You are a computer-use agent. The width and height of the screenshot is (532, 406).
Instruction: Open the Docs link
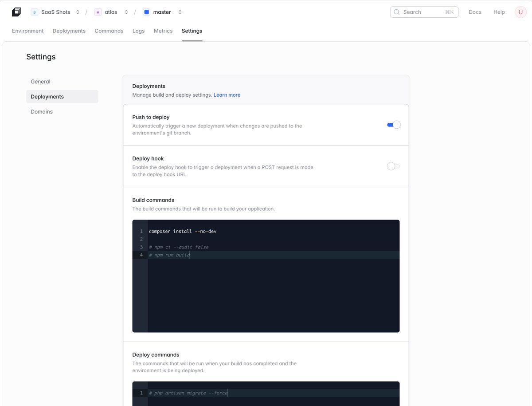(475, 12)
